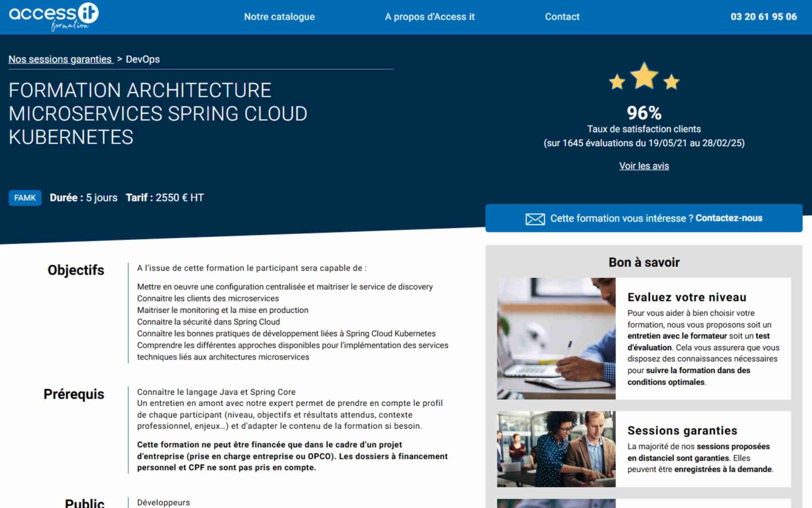This screenshot has height=508, width=812.
Task: Click line 'Maitriser le monitoring et la mise en production'
Action: point(222,310)
